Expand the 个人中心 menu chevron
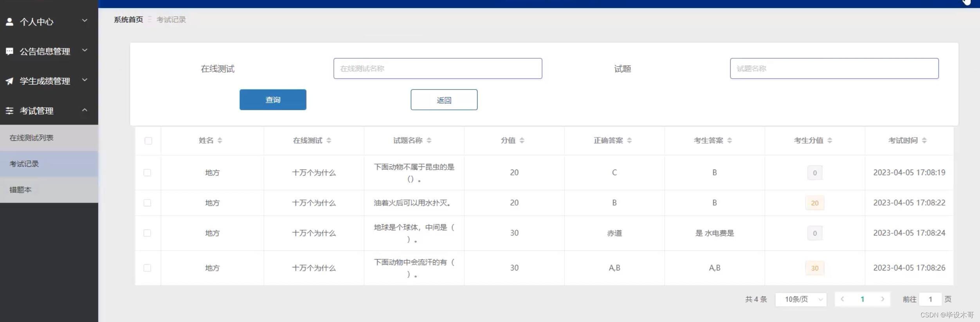980x322 pixels. pyautogui.click(x=85, y=21)
